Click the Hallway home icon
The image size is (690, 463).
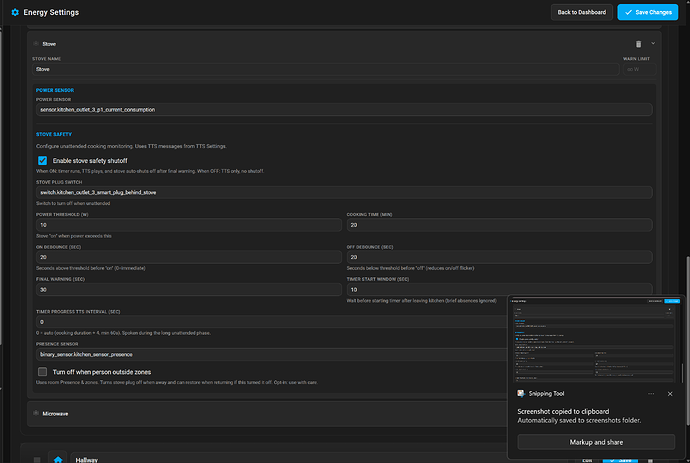[58, 459]
